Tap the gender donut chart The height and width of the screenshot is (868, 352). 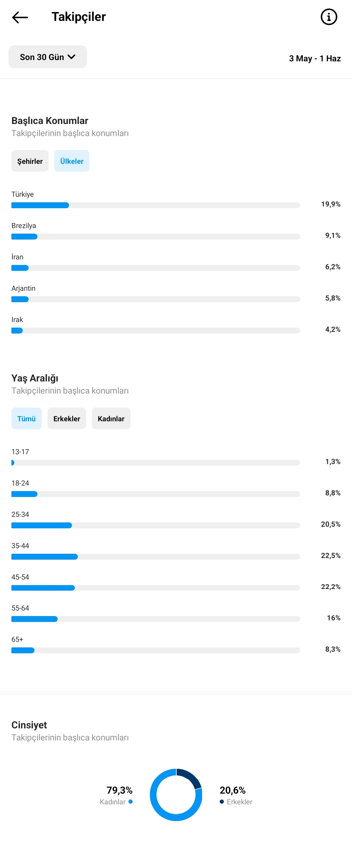click(x=176, y=795)
